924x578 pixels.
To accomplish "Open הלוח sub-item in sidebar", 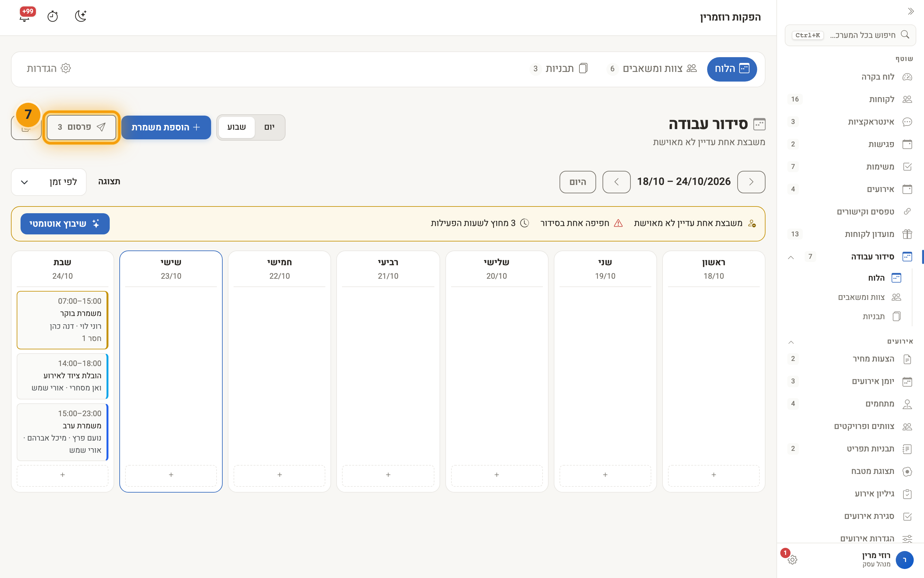I will point(876,278).
